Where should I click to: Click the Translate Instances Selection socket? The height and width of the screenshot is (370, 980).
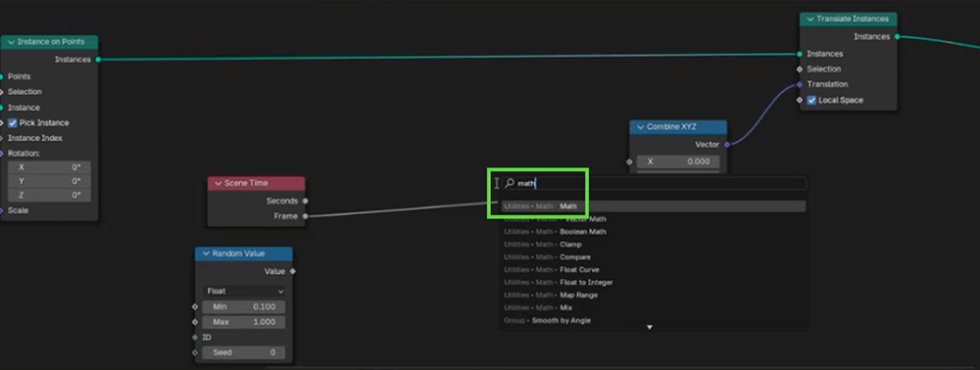pos(800,69)
